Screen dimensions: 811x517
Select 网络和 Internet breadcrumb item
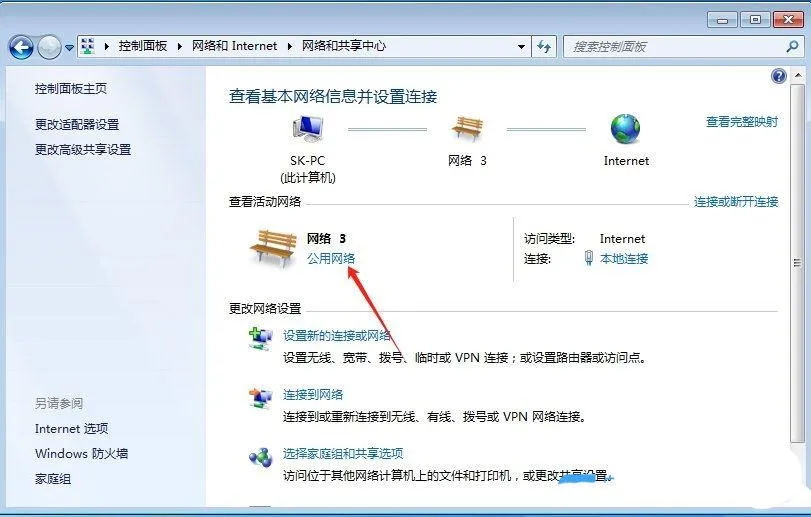click(234, 46)
